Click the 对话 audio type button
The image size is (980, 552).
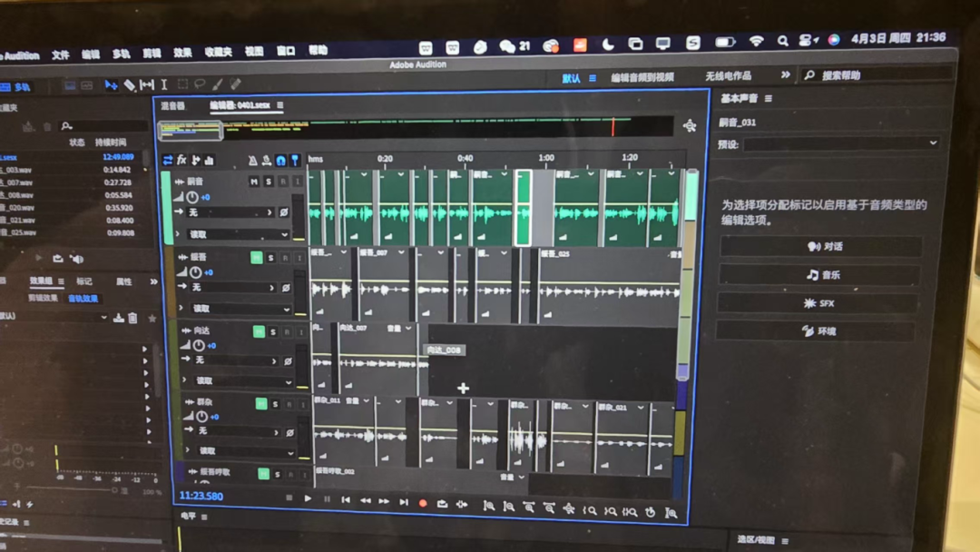pyautogui.click(x=821, y=247)
